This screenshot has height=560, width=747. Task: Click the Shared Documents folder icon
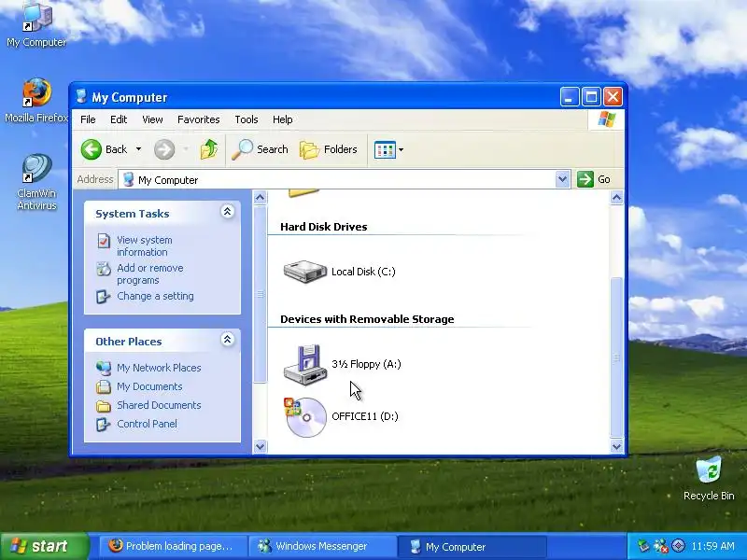coord(104,406)
